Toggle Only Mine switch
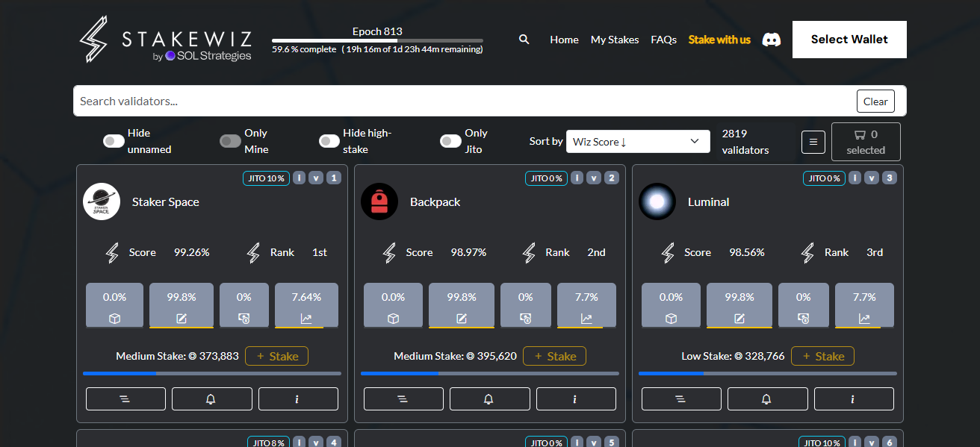The image size is (980, 447). (x=230, y=141)
